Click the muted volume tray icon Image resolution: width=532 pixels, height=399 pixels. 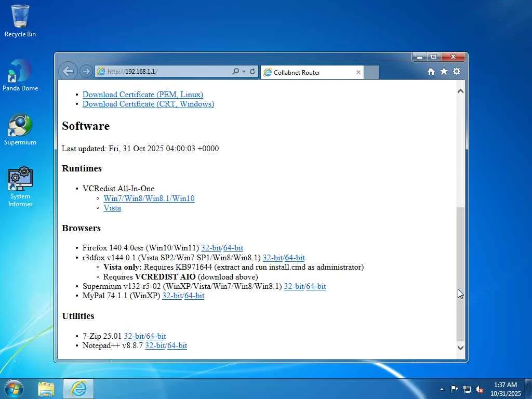point(480,389)
